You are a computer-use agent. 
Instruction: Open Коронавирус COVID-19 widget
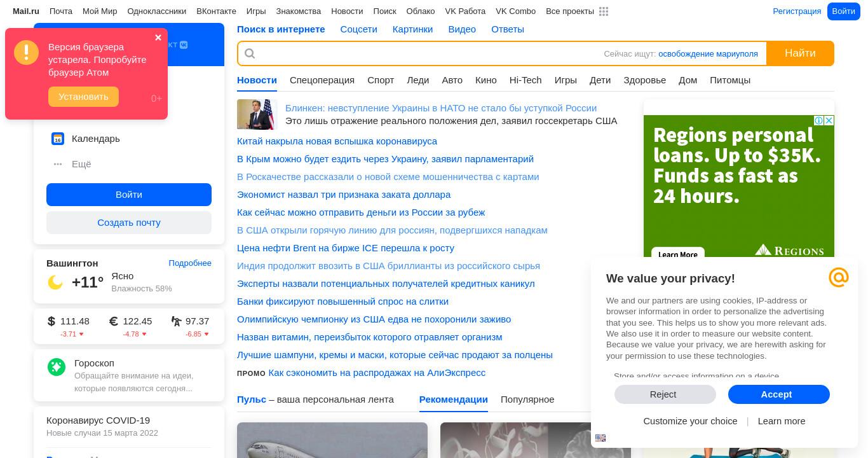98,420
